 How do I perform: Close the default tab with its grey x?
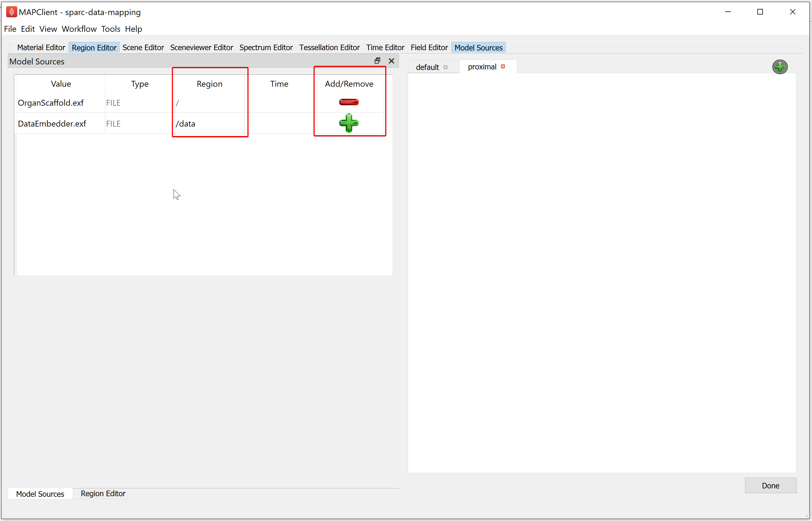tap(445, 67)
